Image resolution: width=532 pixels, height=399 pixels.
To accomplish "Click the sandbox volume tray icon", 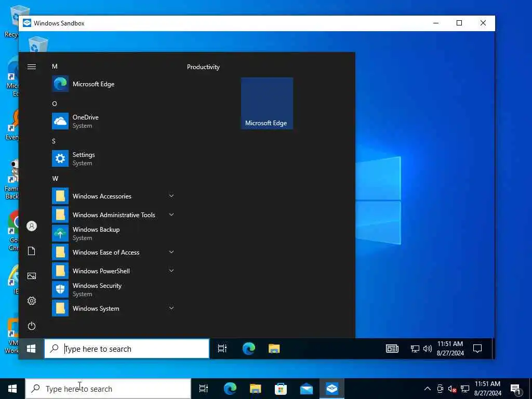I will click(428, 349).
